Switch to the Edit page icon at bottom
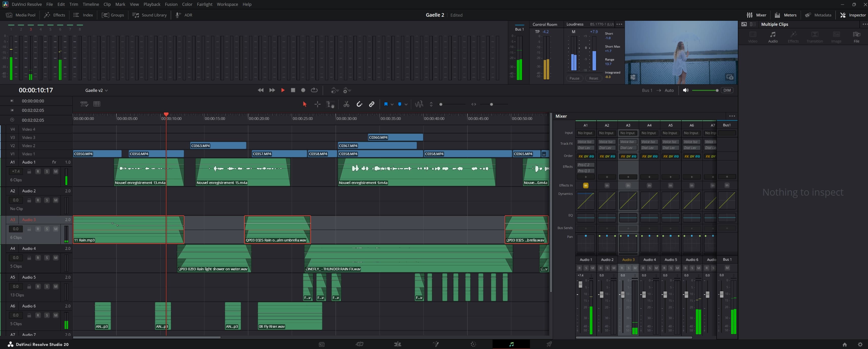868x349 pixels. click(x=398, y=344)
